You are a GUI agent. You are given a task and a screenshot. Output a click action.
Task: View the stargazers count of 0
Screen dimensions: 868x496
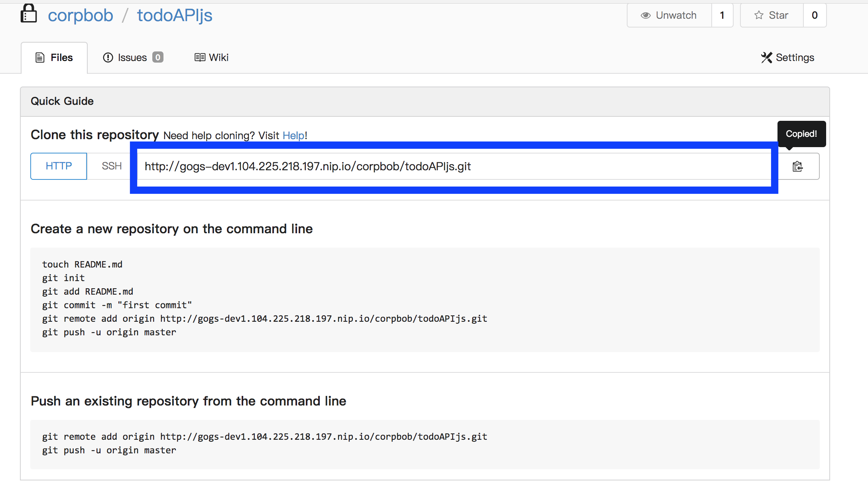[x=815, y=15]
